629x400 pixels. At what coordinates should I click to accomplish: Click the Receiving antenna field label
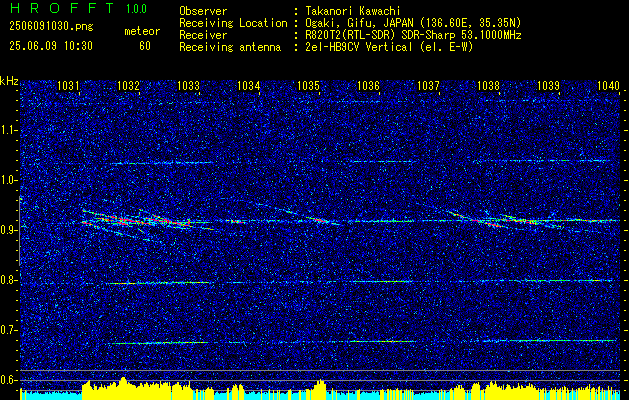click(x=230, y=47)
